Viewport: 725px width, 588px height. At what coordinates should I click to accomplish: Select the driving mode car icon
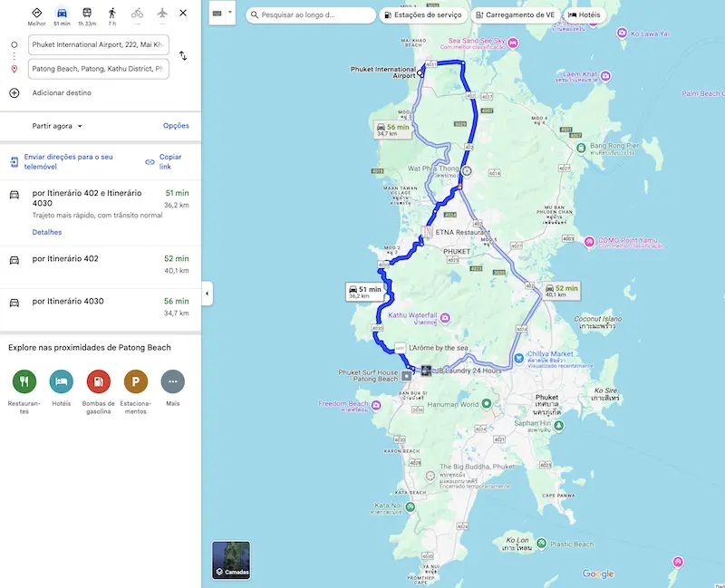coord(62,13)
